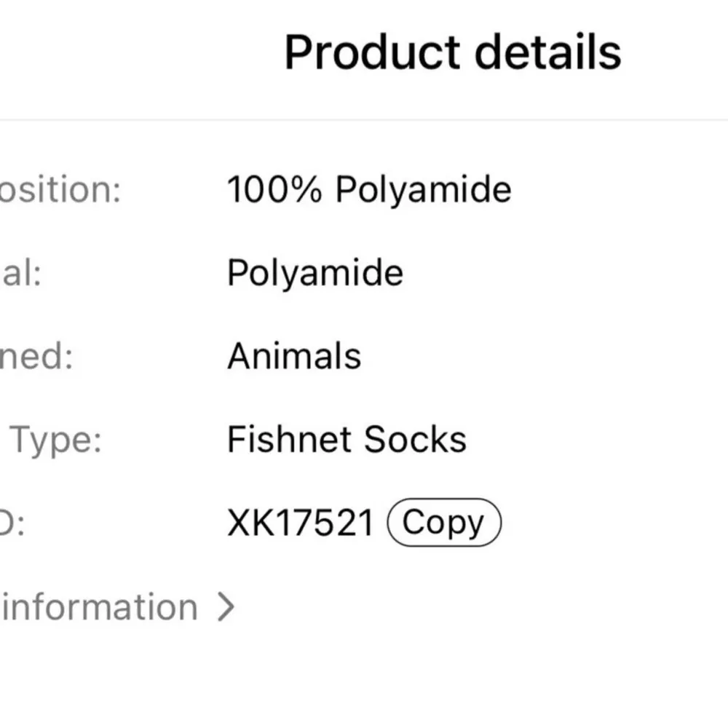Click the divider line below the heading

364,119
